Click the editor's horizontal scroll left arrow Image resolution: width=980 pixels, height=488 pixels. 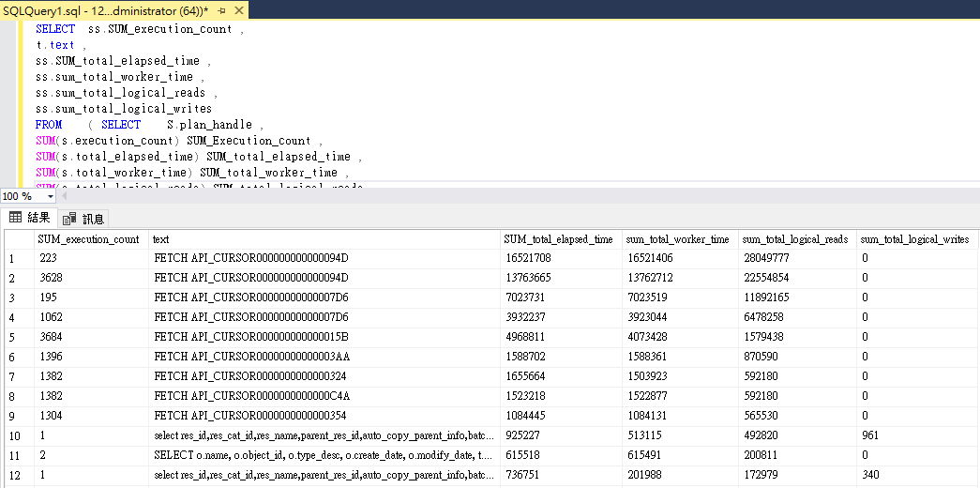[x=65, y=196]
